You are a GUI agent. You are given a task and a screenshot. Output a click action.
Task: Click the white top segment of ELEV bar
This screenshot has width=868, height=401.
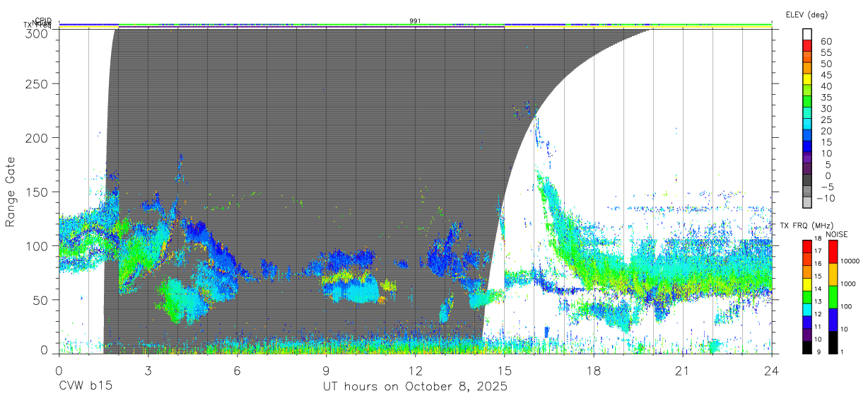(808, 35)
